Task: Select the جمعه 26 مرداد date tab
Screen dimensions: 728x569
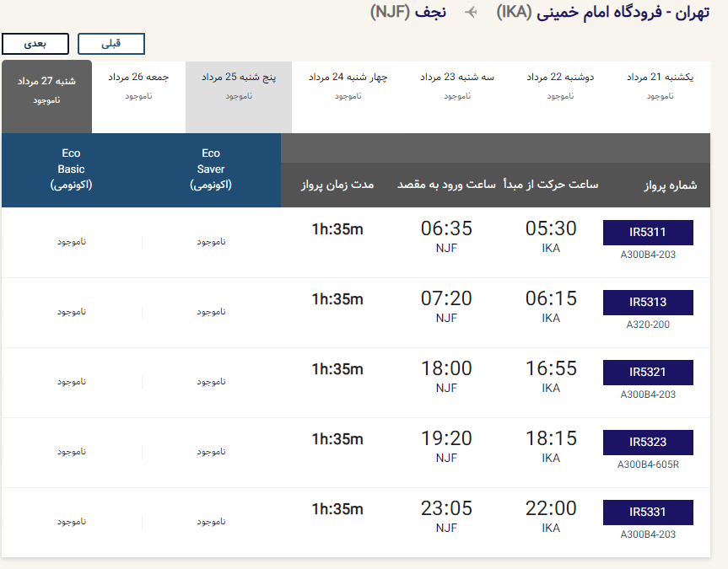Action: pyautogui.click(x=139, y=97)
